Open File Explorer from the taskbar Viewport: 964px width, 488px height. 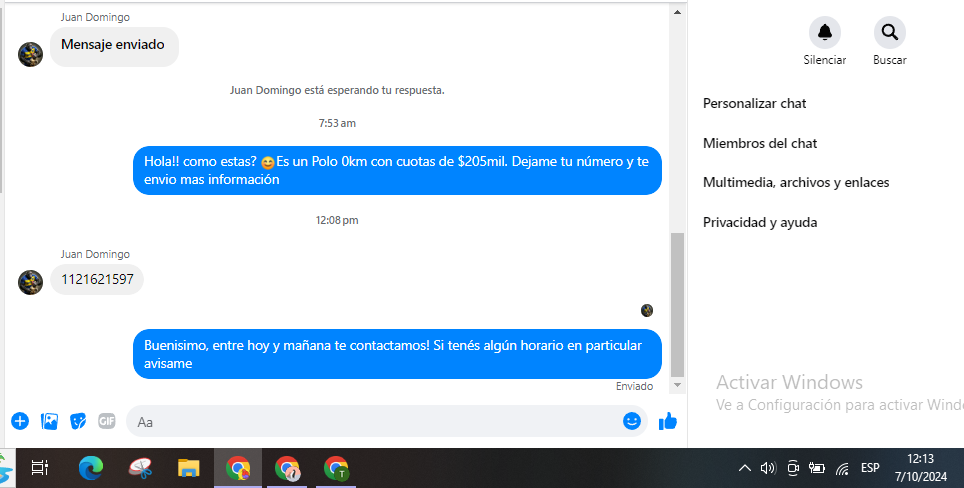(188, 467)
